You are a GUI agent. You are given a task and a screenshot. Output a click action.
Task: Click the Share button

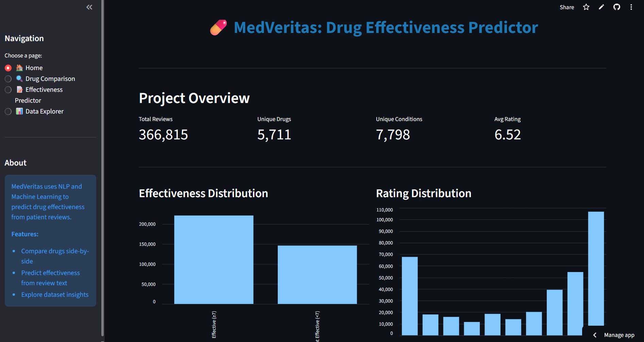tap(566, 7)
